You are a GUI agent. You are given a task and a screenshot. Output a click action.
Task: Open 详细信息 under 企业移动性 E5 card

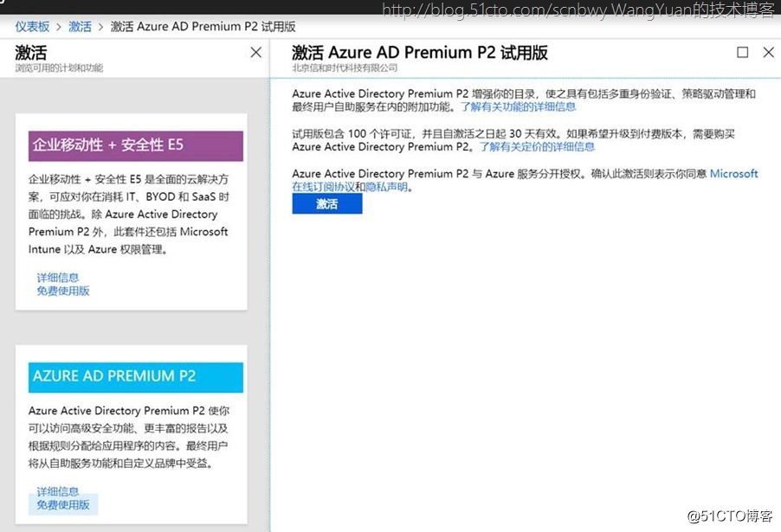click(58, 277)
